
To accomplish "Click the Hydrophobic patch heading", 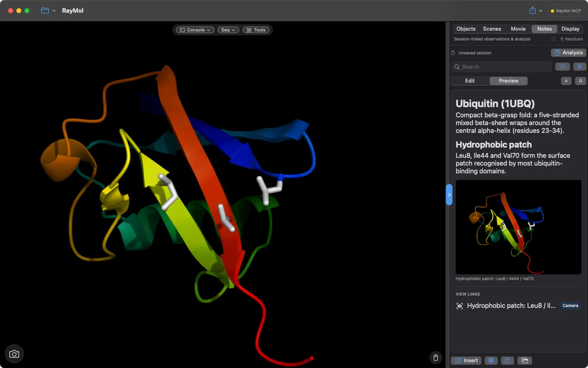I will 494,145.
